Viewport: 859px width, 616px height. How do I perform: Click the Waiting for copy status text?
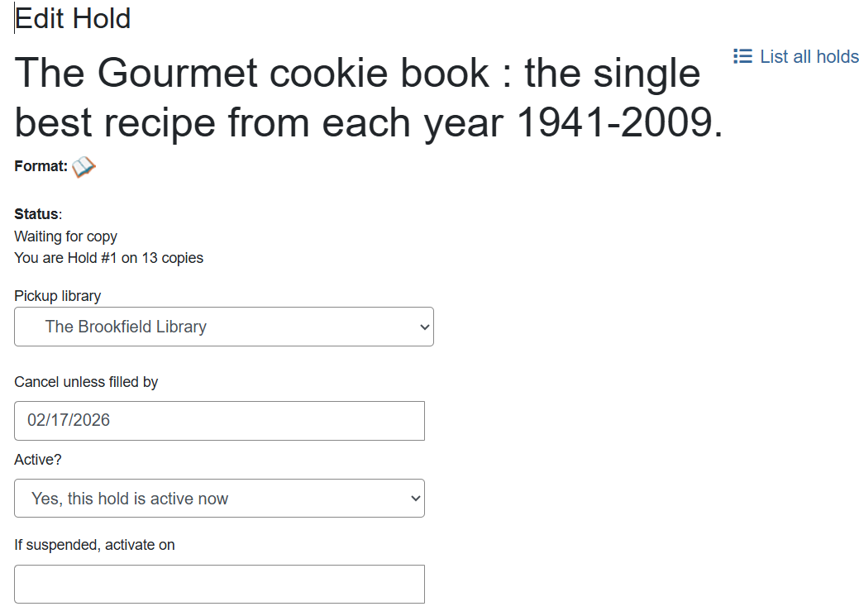tap(66, 236)
